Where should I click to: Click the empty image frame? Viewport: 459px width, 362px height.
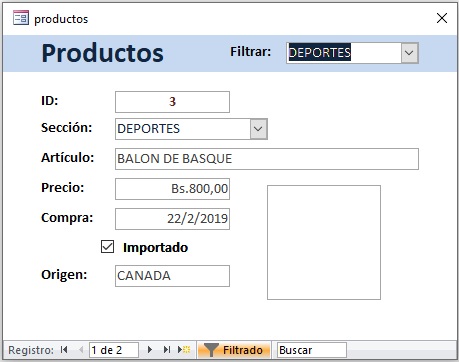click(324, 242)
